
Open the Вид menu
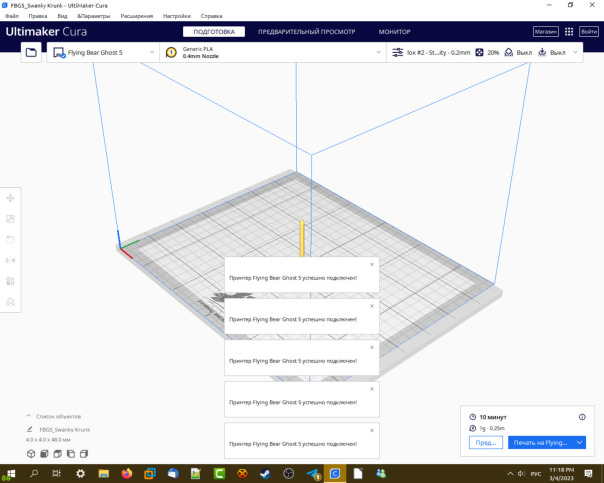coord(62,16)
